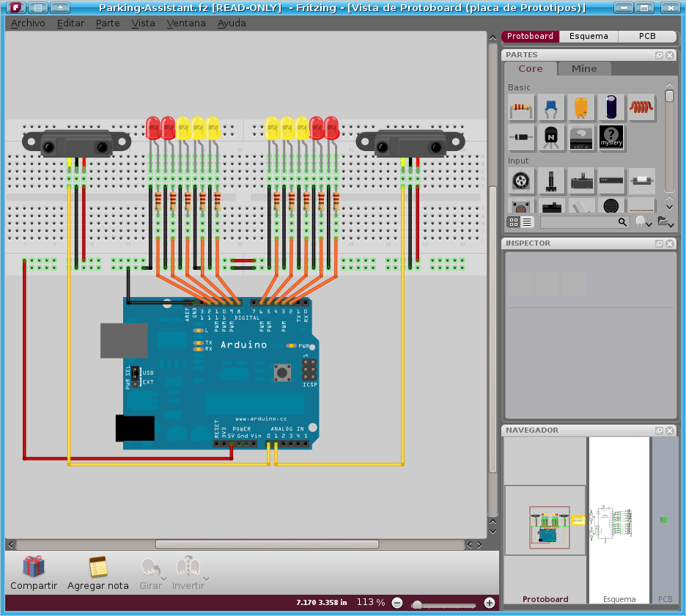Switch parts bin to grid view
Viewport: 686px width, 616px height.
click(x=514, y=221)
